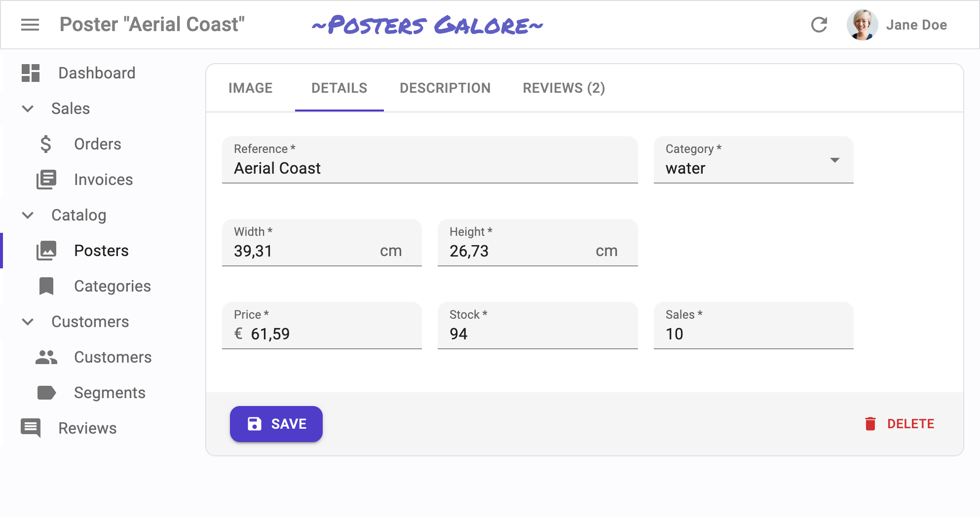Switch to the Image tab

click(x=250, y=88)
